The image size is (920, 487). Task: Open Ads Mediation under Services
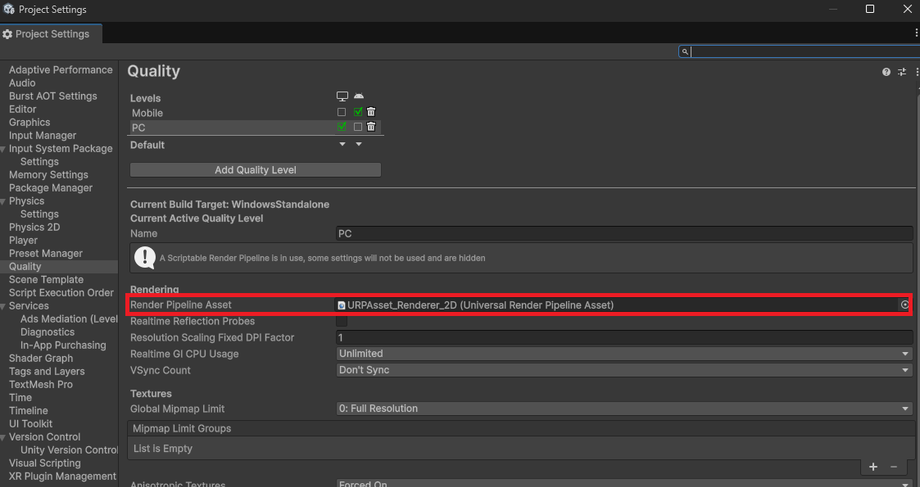(69, 319)
